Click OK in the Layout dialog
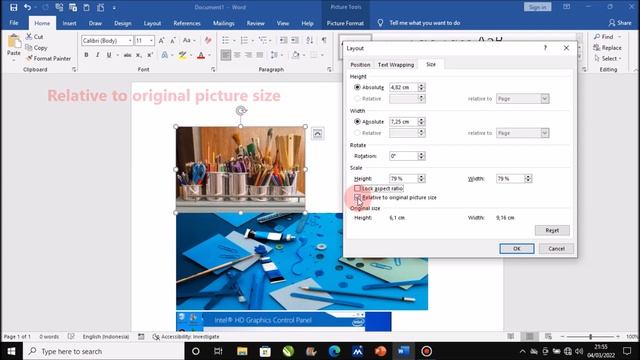Screen dimensions: 640x360 coord(517,249)
